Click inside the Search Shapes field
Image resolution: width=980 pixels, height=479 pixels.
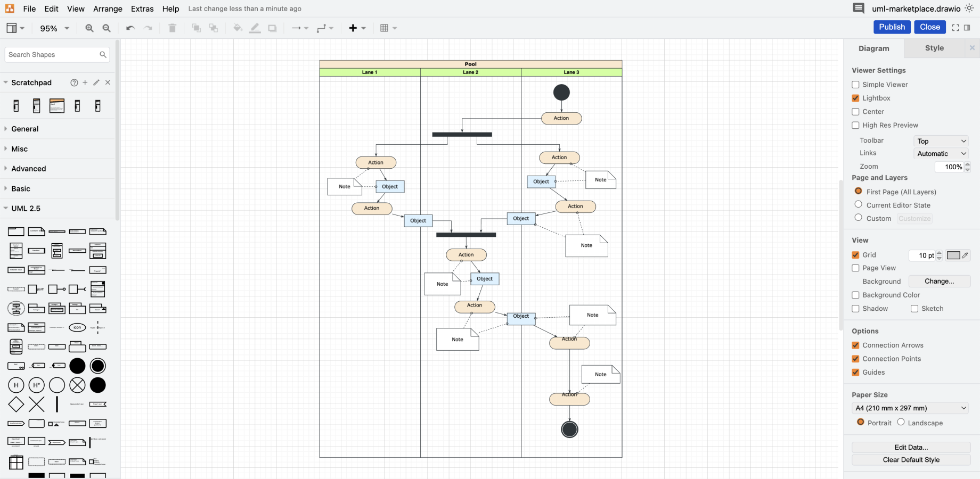tap(51, 54)
